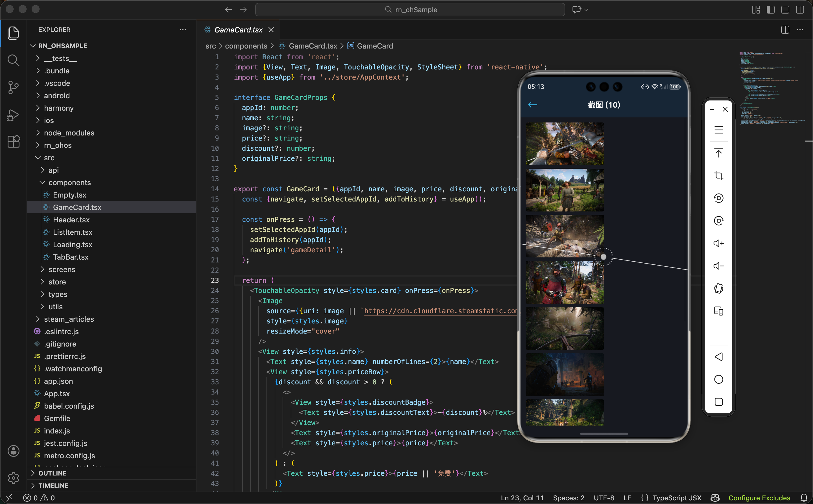Select the GameCard.tsx editor tab
Viewport: 813px width, 504px height.
click(x=238, y=30)
